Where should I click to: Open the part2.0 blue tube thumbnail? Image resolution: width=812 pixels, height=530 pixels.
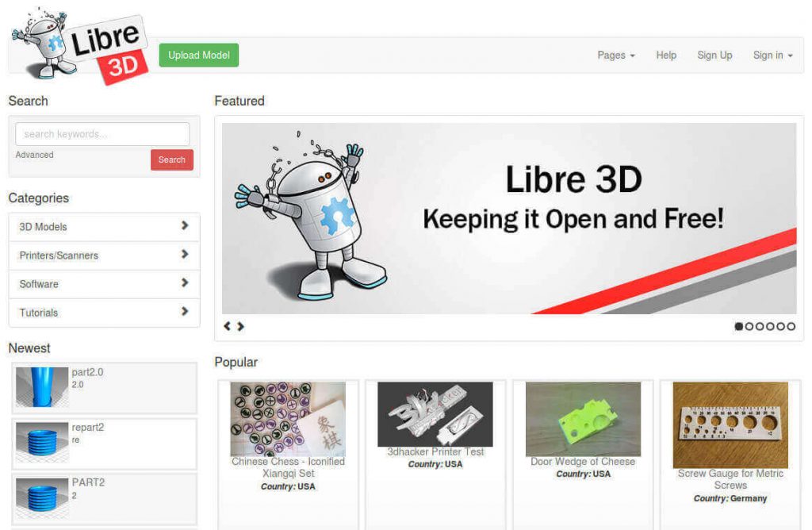pos(42,387)
